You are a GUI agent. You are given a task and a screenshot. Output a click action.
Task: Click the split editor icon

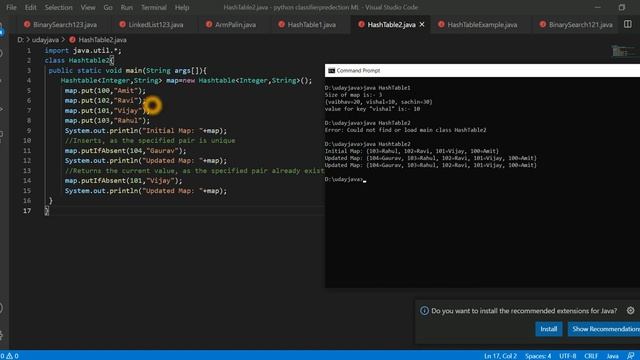[x=628, y=24]
